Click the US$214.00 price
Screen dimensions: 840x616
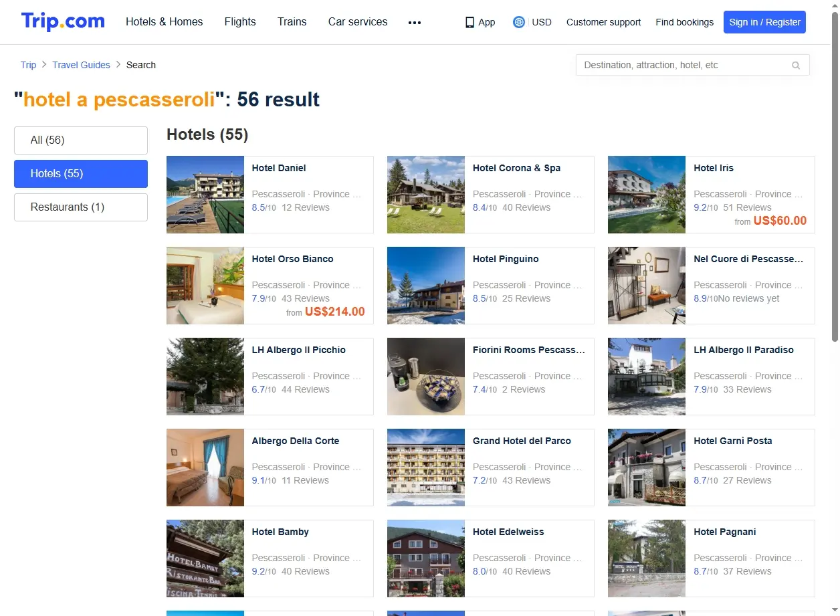click(x=335, y=312)
